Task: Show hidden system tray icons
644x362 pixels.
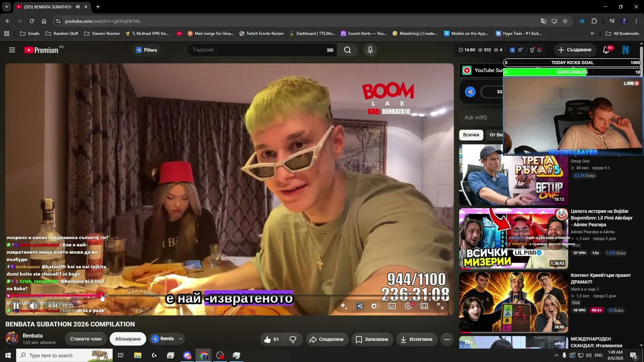Action: tap(556, 355)
